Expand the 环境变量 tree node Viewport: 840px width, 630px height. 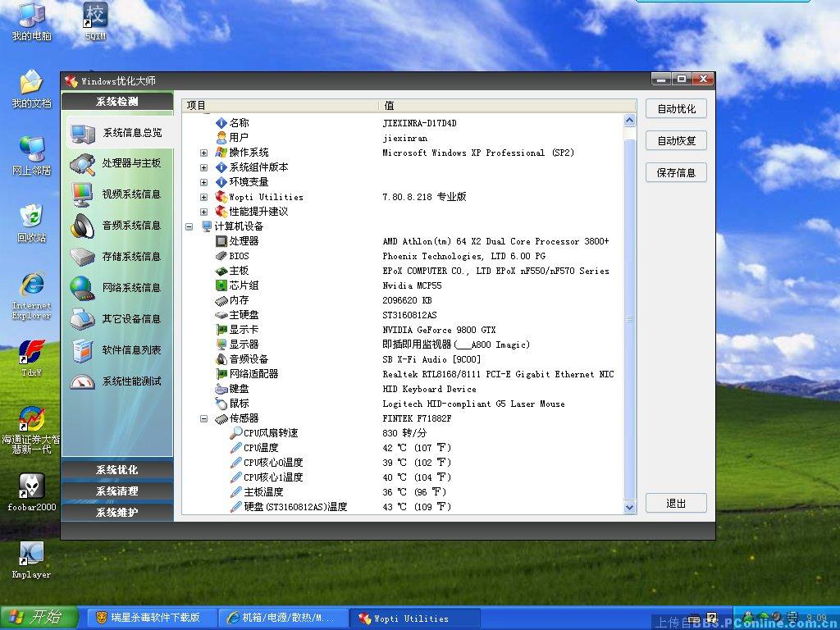click(203, 183)
